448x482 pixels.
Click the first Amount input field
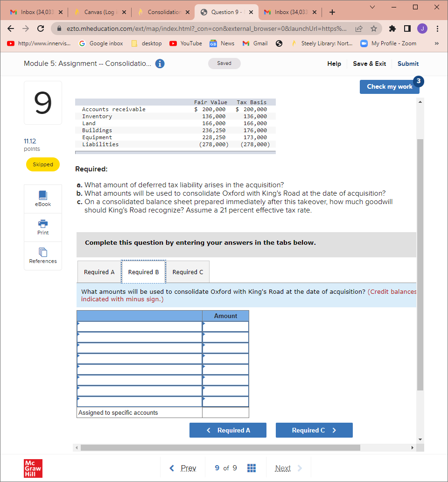tap(225, 326)
